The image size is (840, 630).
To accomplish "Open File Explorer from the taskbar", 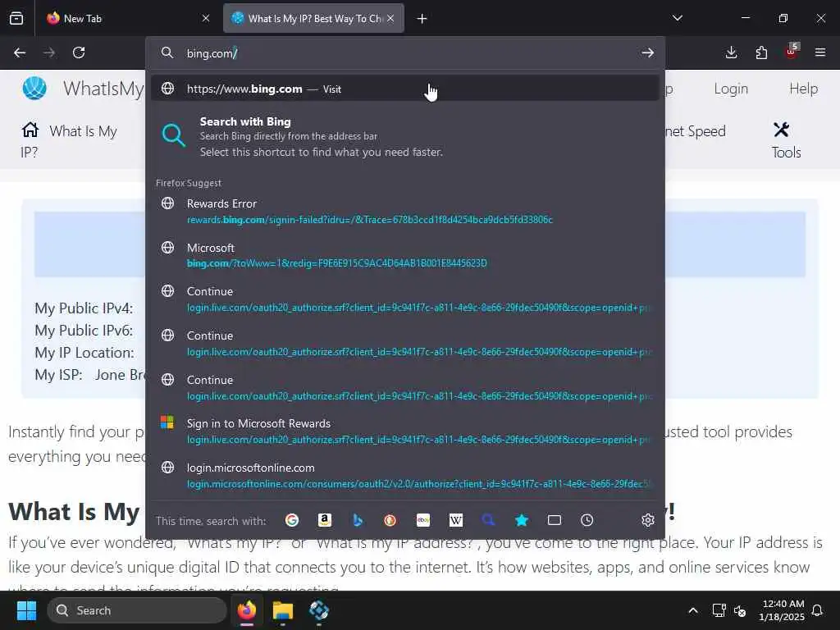I will click(282, 610).
